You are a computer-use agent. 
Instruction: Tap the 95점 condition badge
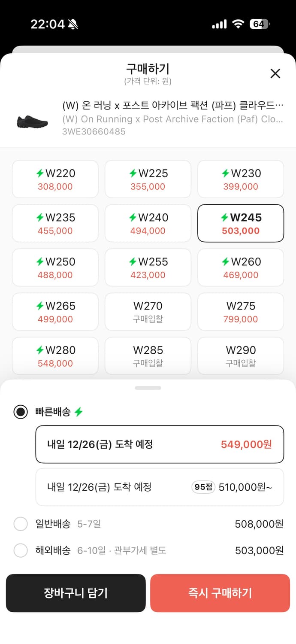[x=202, y=487]
